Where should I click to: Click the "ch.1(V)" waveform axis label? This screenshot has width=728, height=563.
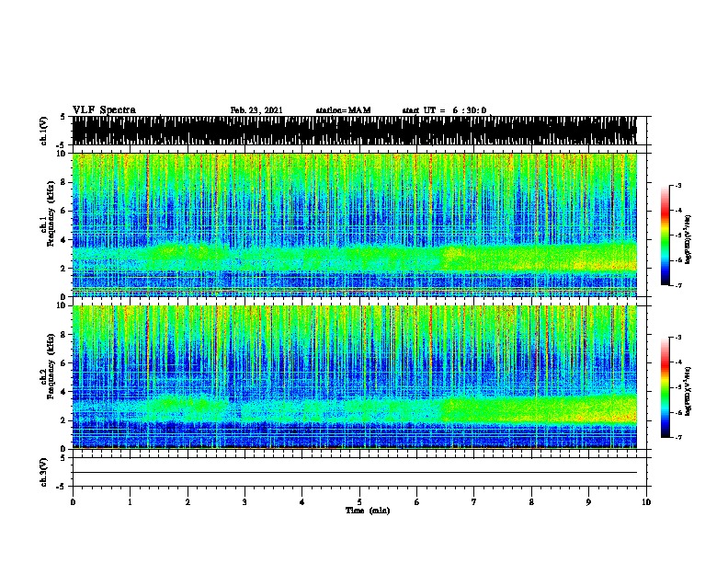pos(44,131)
